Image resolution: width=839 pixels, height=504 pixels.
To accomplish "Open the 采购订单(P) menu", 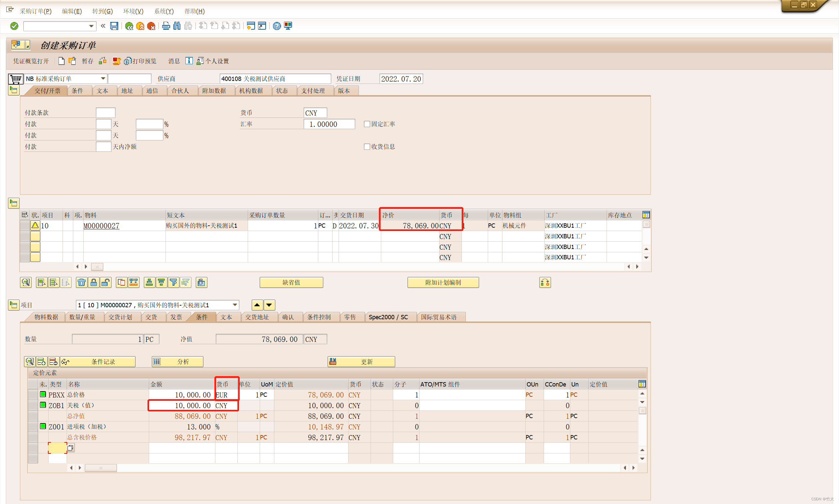I will (x=36, y=11).
